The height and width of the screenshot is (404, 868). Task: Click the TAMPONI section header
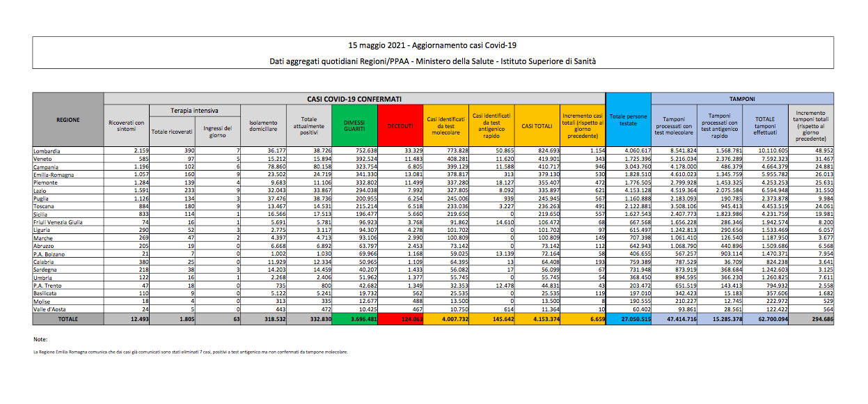[742, 99]
